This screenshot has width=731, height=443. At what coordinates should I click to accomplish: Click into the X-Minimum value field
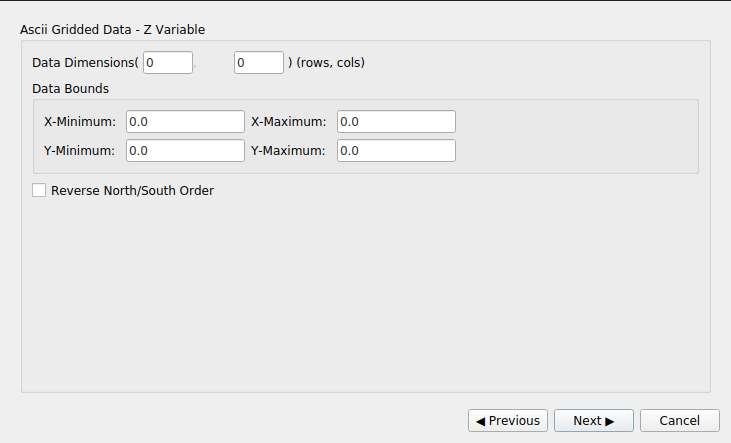(185, 121)
